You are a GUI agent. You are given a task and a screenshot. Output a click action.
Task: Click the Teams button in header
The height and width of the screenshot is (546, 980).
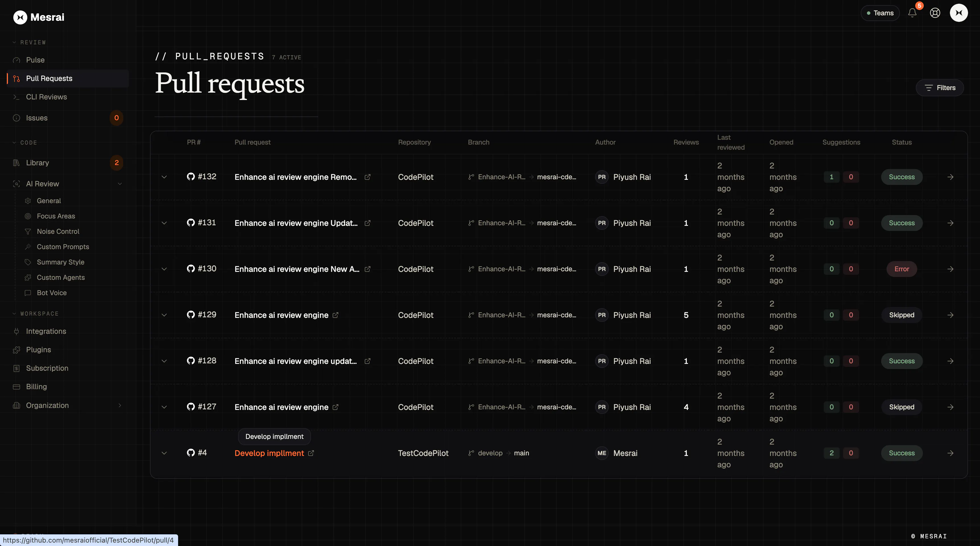[x=880, y=13]
